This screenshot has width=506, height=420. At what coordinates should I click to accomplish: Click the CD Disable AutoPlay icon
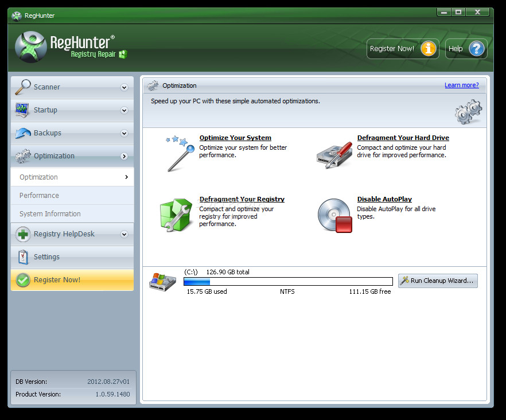pos(334,215)
